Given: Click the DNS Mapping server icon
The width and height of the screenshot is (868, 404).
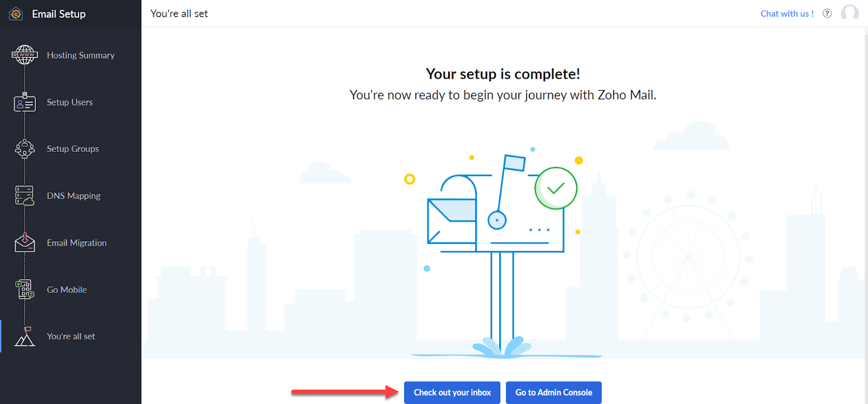Looking at the screenshot, I should (x=24, y=196).
